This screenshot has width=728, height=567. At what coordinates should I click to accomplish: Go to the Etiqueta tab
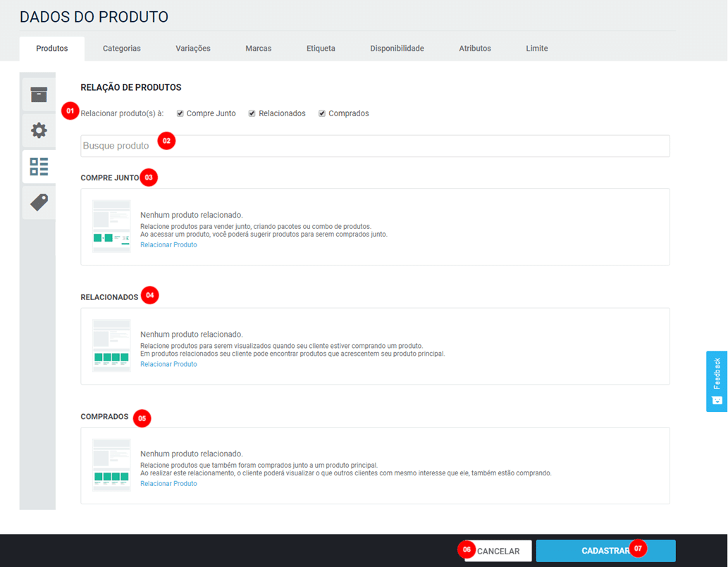pos(321,49)
